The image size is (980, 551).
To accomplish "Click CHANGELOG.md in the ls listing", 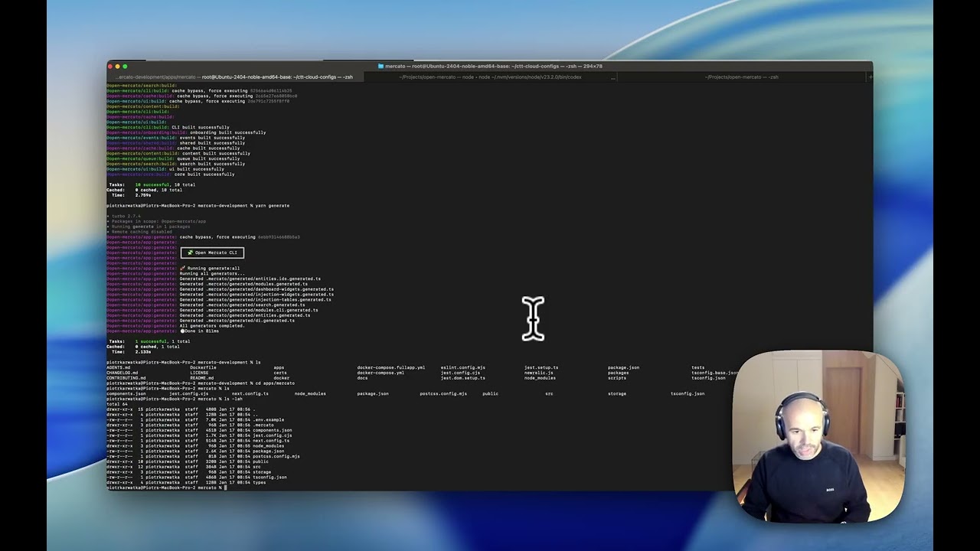I will 122,373.
